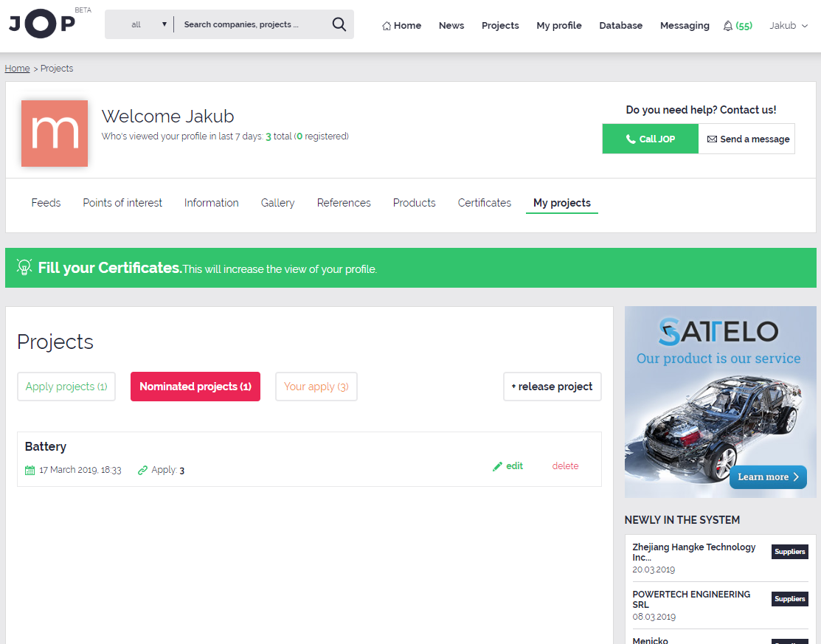
Task: Expand the Jakub user menu
Action: tap(789, 26)
